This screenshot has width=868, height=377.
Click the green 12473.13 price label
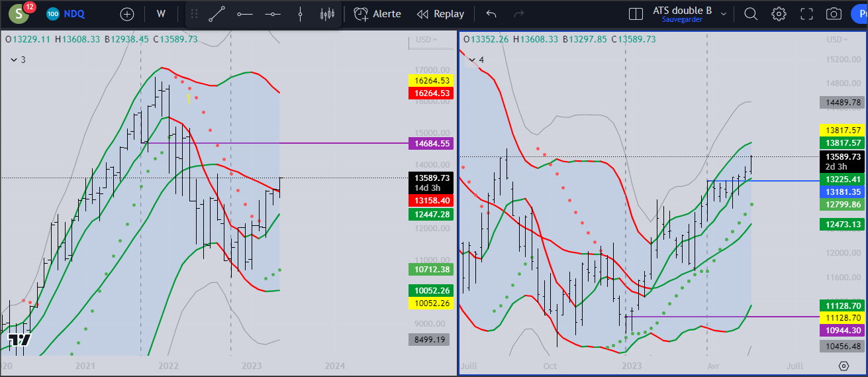pos(842,225)
